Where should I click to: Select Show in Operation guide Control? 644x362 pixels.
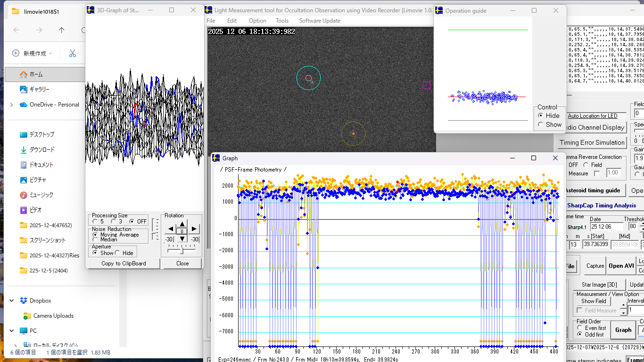pyautogui.click(x=540, y=124)
